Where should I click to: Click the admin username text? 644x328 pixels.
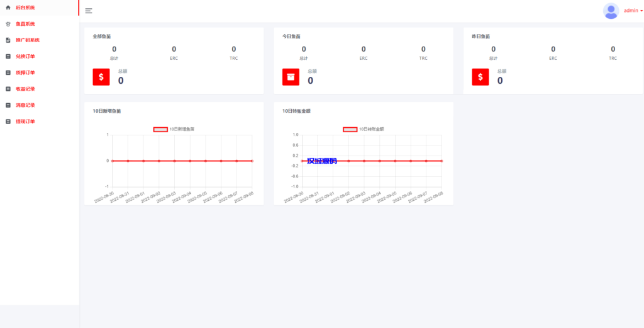coord(630,11)
